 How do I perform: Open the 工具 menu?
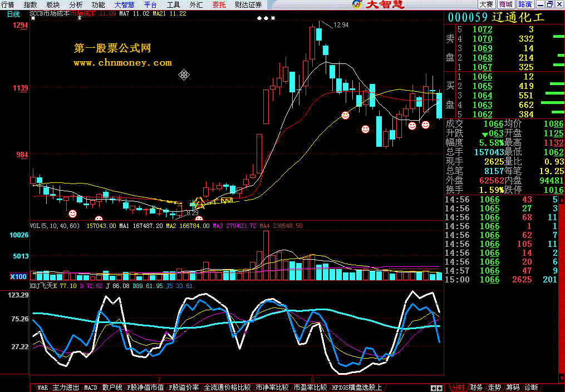[173, 4]
